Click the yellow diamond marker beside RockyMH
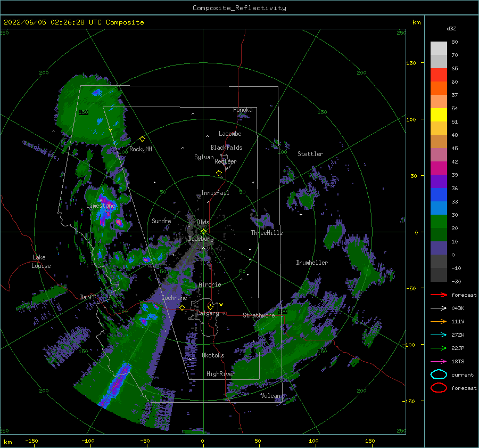 [x=142, y=139]
